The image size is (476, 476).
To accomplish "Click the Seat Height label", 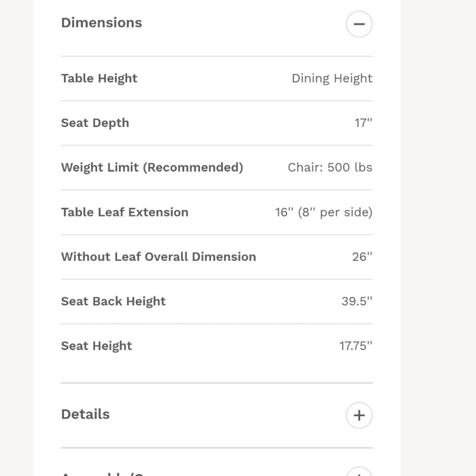I will pos(96,346).
